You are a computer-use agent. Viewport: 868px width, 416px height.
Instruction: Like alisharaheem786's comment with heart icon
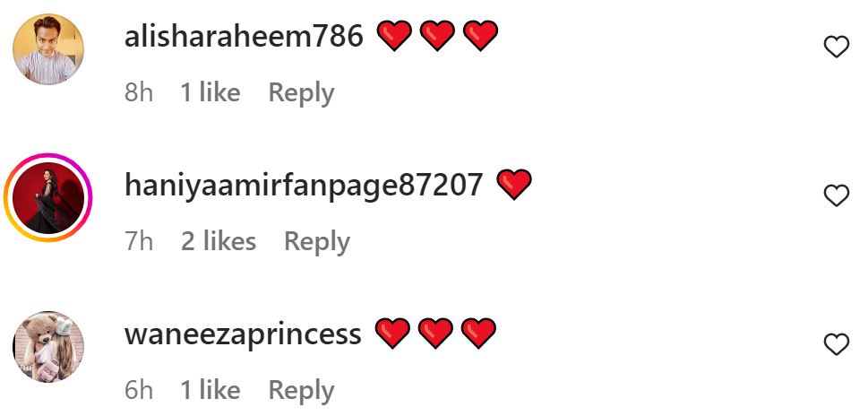837,47
